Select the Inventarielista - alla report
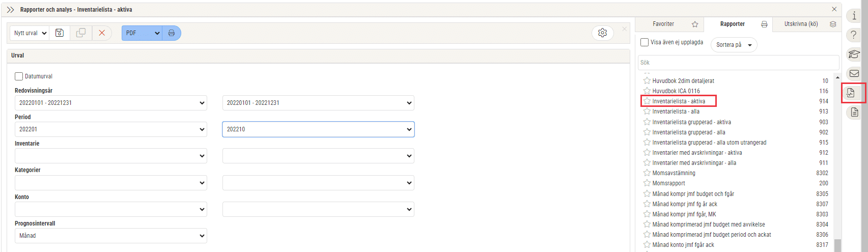This screenshot has height=252, width=868. [x=676, y=111]
